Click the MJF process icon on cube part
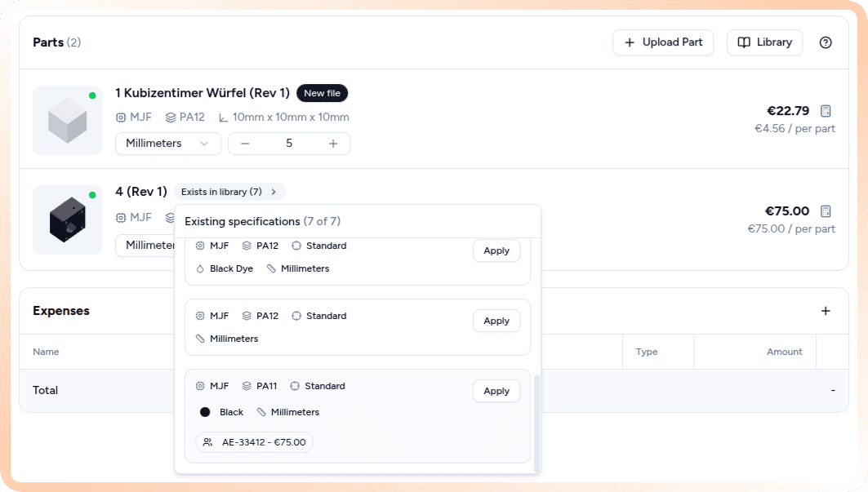 click(x=121, y=117)
